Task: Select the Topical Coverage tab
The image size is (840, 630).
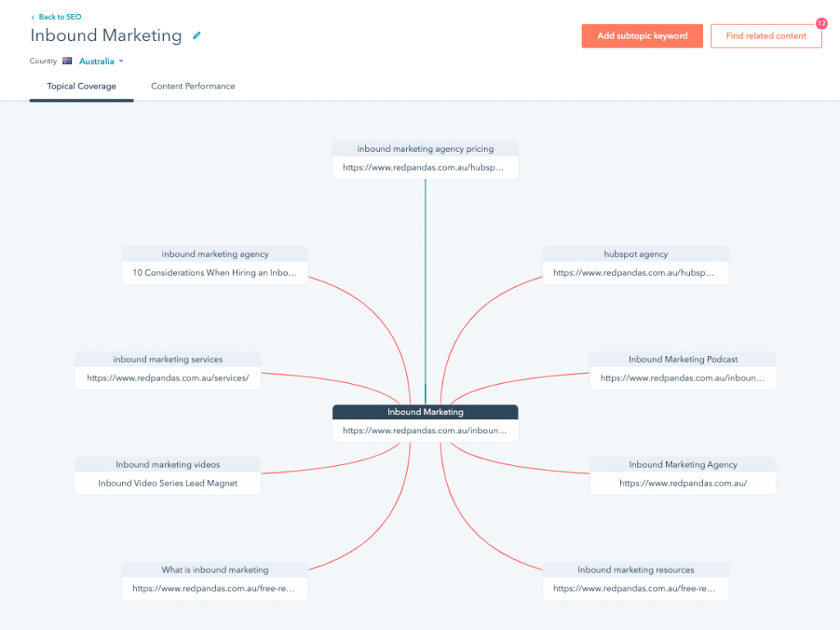Action: (81, 85)
